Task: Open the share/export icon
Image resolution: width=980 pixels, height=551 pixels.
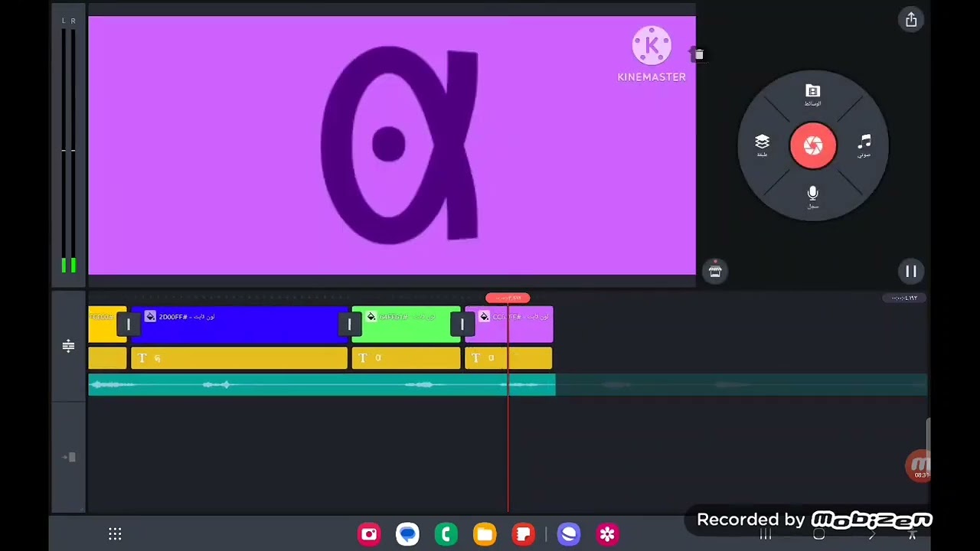Action: click(911, 20)
